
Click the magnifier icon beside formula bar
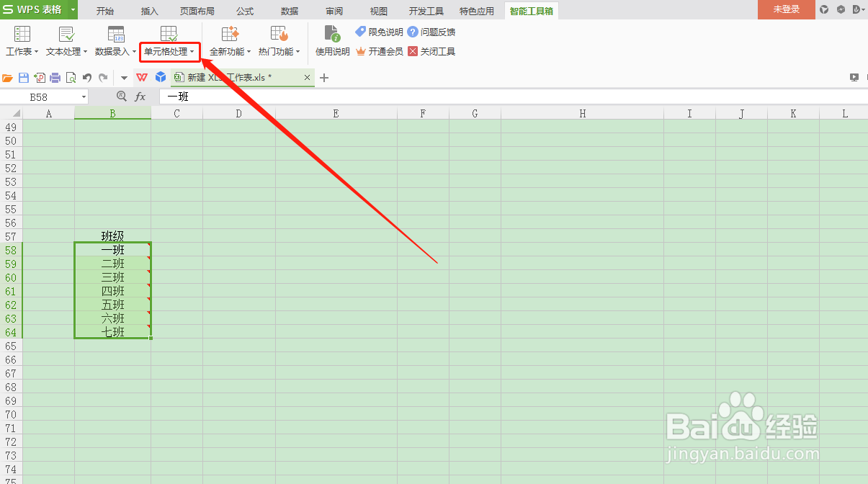[122, 97]
